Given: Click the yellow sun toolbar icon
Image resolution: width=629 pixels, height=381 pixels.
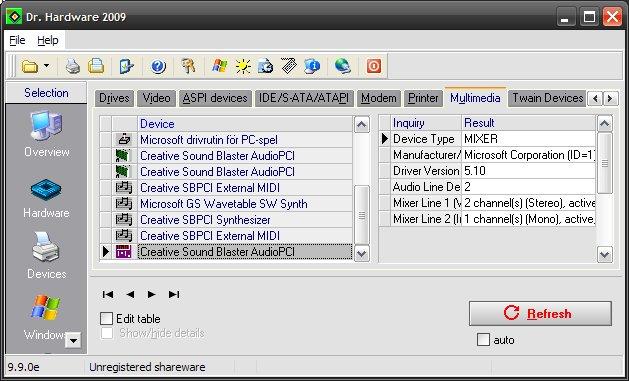Looking at the screenshot, I should pyautogui.click(x=243, y=66).
